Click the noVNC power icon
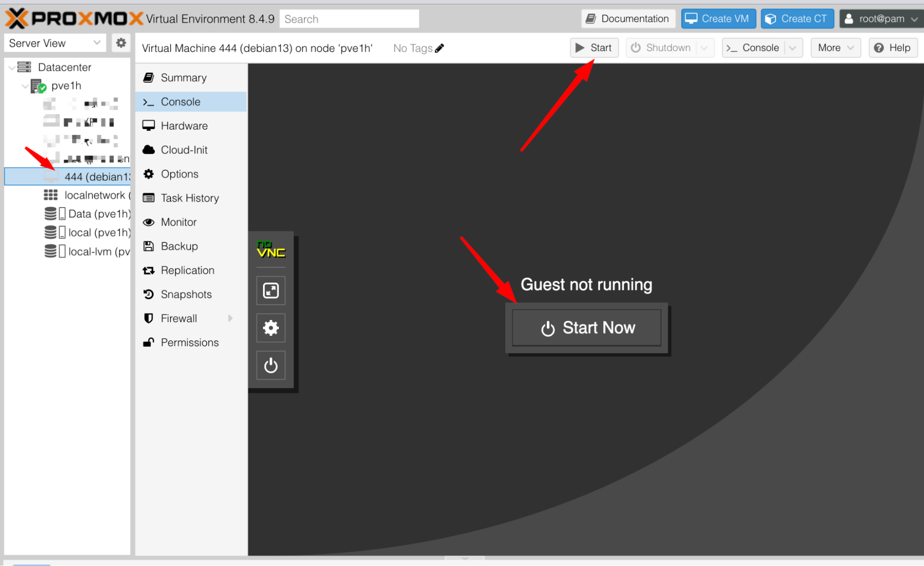The height and width of the screenshot is (566, 924). (271, 365)
